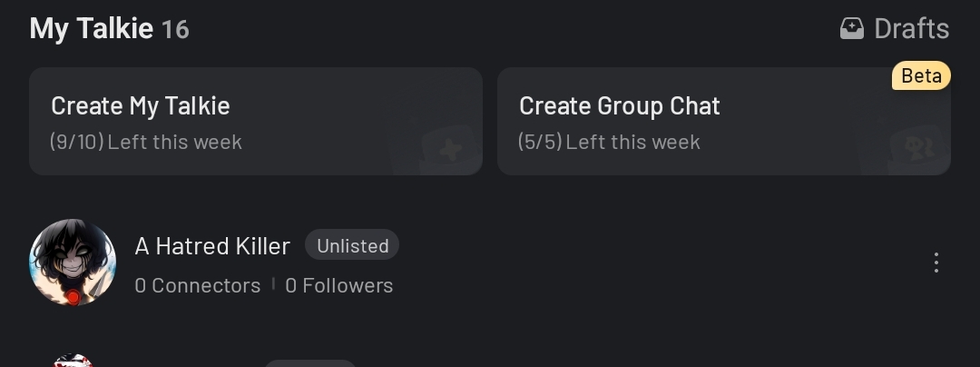Open the partially visible second talkie avatar
The width and height of the screenshot is (980, 367).
point(73,360)
